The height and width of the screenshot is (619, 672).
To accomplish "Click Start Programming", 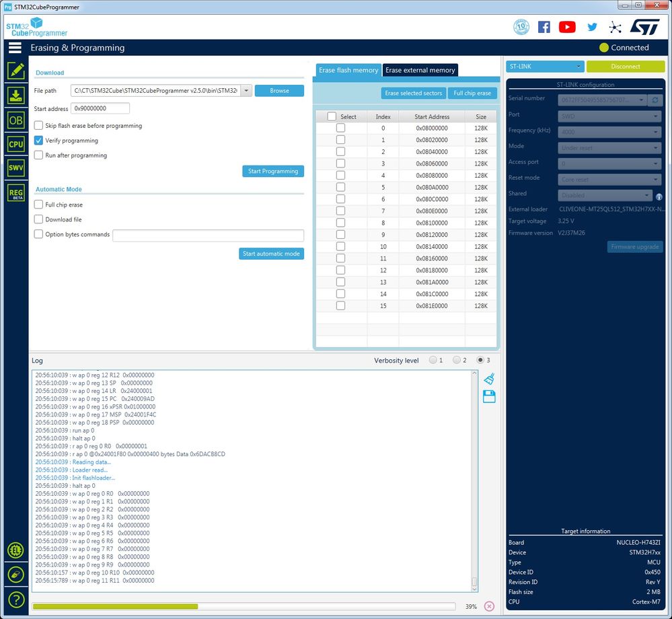I will [x=273, y=171].
